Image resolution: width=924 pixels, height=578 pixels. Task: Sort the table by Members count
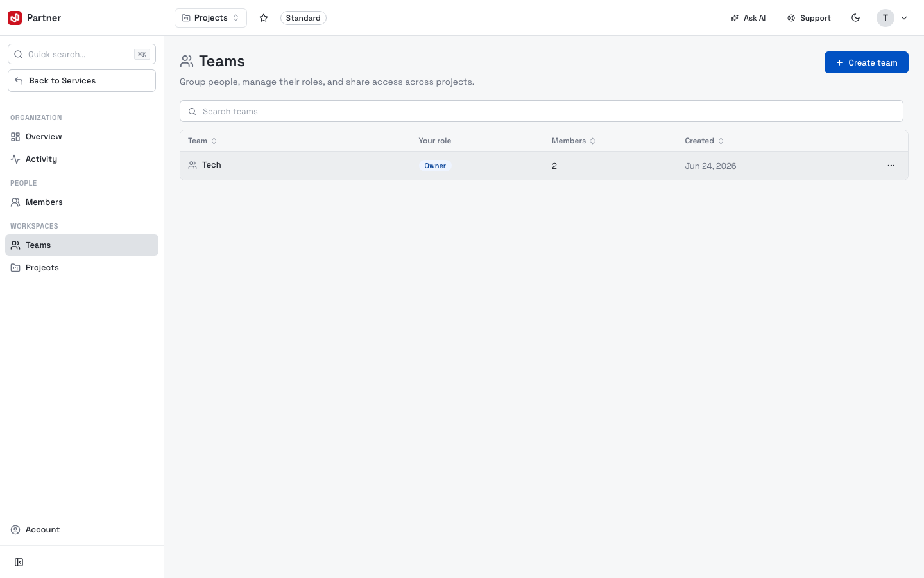pyautogui.click(x=573, y=141)
